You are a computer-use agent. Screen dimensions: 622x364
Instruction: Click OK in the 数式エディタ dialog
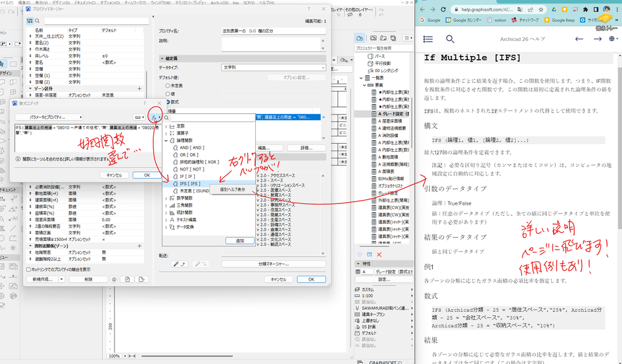pos(147,175)
